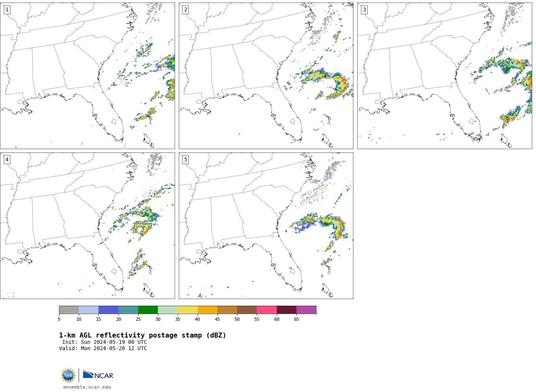Click the NCAR logo
The width and height of the screenshot is (536, 392).
coord(98,375)
